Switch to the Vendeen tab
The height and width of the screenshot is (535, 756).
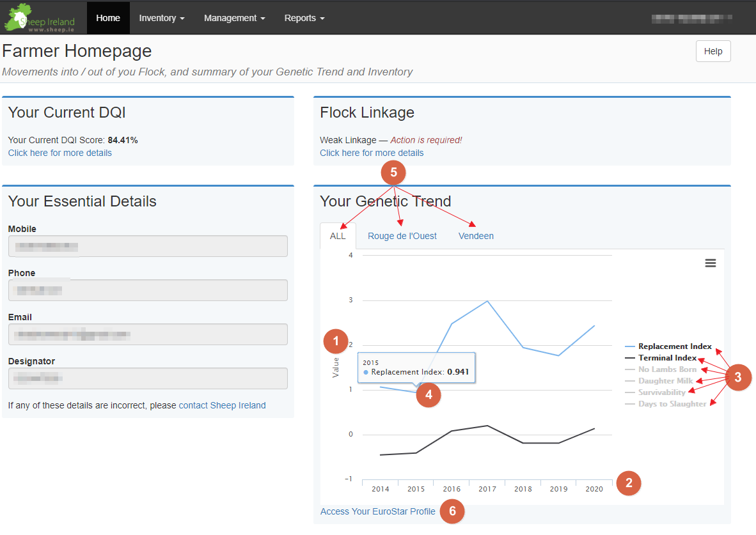pyautogui.click(x=476, y=236)
